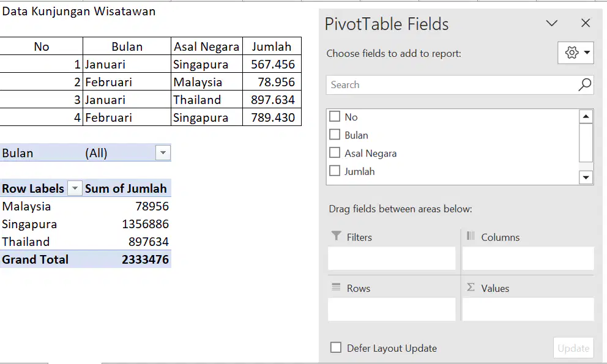Viewport: 607px width, 364px height.
Task: Click the Columns area drop box
Action: click(x=528, y=258)
